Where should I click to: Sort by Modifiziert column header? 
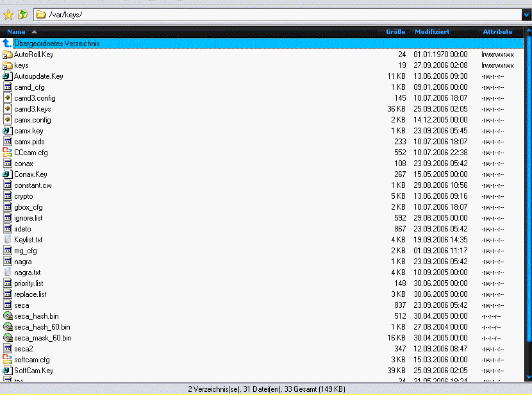click(432, 31)
